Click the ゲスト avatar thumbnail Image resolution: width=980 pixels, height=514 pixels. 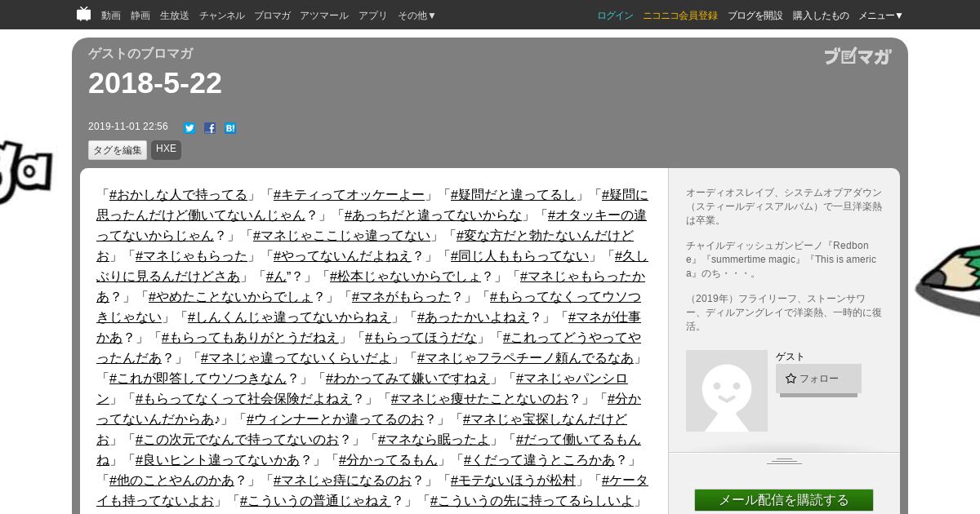pyautogui.click(x=727, y=391)
